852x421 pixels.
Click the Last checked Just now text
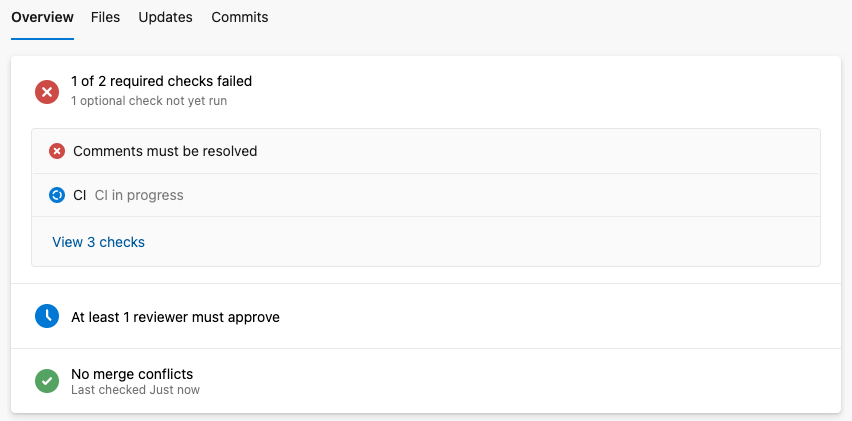pyautogui.click(x=135, y=390)
